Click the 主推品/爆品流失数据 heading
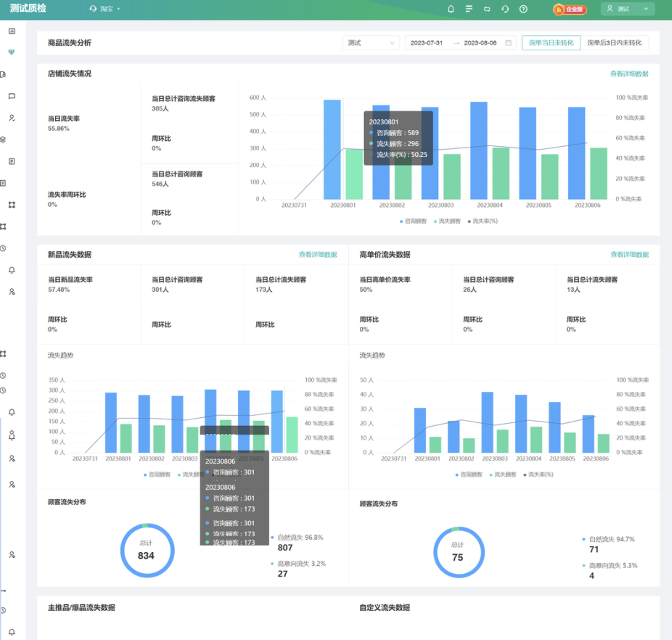The image size is (672, 640). click(x=81, y=608)
